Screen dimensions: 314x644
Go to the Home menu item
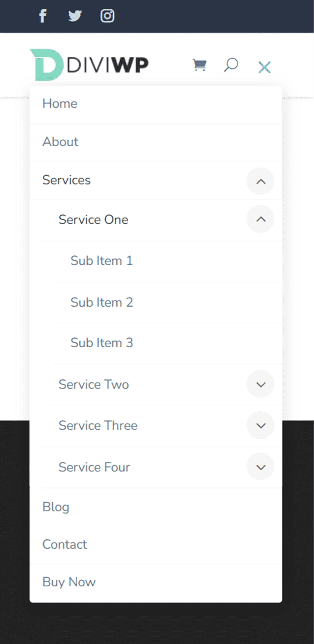pos(60,104)
